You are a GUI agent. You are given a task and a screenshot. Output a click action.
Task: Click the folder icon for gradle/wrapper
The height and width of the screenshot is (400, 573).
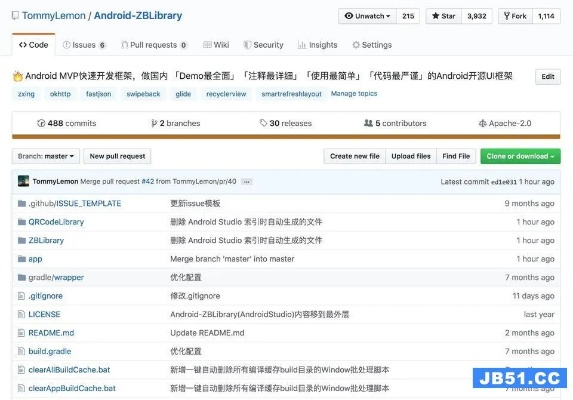pyautogui.click(x=22, y=277)
